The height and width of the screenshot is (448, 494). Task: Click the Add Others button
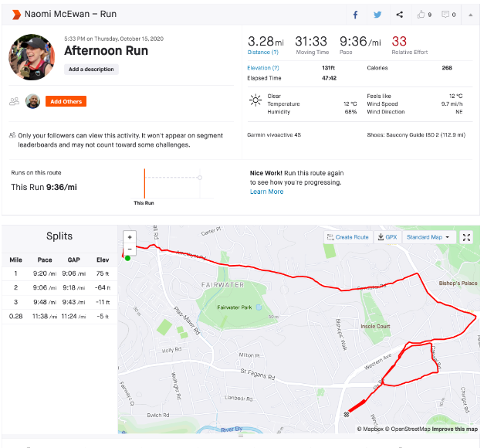[x=66, y=101]
